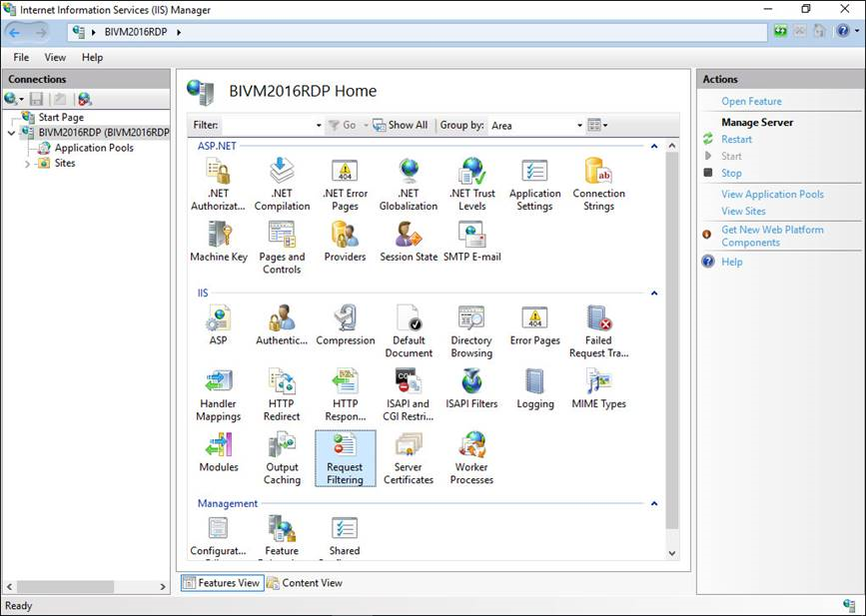This screenshot has width=866, height=616.
Task: Collapse the Management group section
Action: click(x=654, y=504)
